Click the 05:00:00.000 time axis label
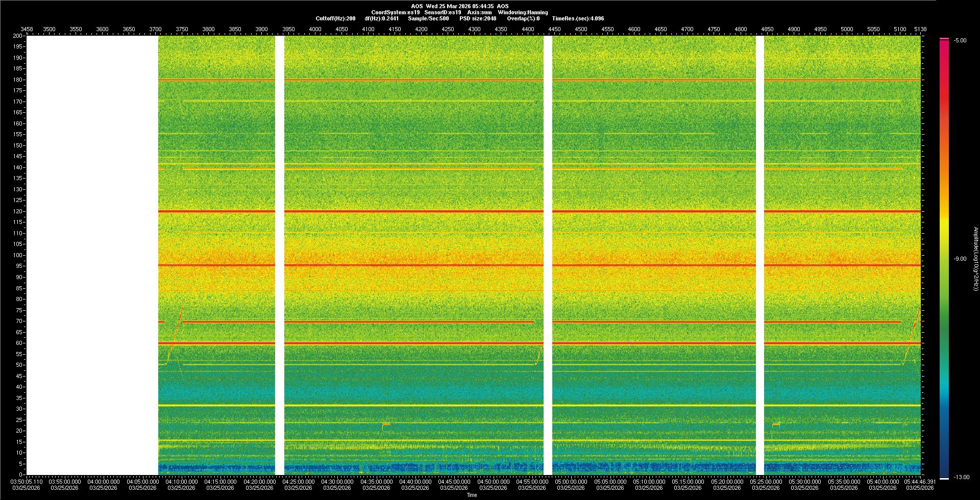This screenshot has width=980, height=500. point(571,482)
